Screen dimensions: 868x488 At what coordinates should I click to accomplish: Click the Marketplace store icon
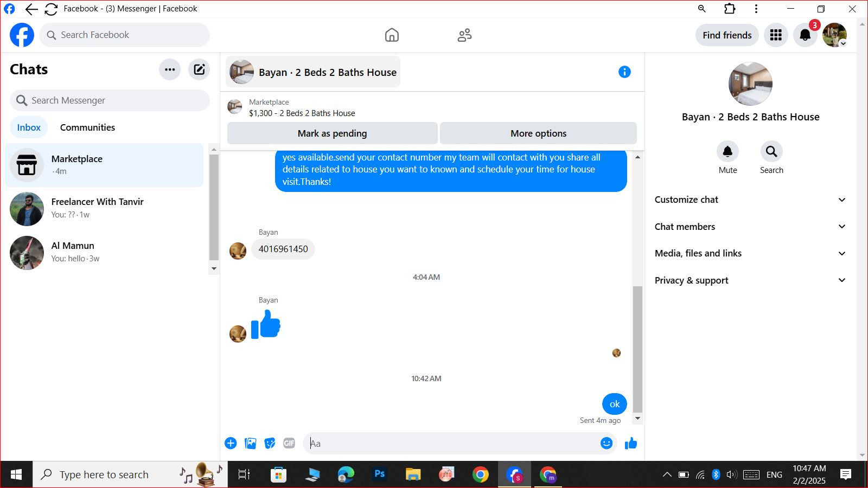pos(27,165)
